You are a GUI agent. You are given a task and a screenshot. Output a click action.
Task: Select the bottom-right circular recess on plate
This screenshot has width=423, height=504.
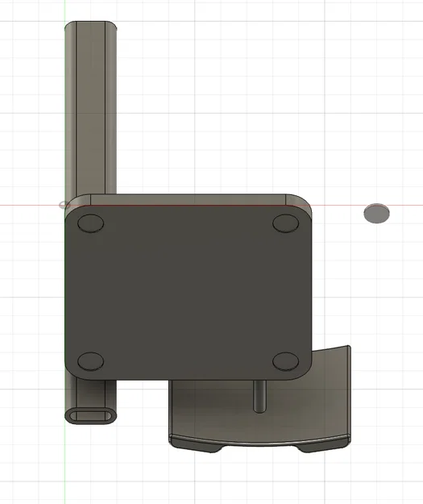[285, 361]
